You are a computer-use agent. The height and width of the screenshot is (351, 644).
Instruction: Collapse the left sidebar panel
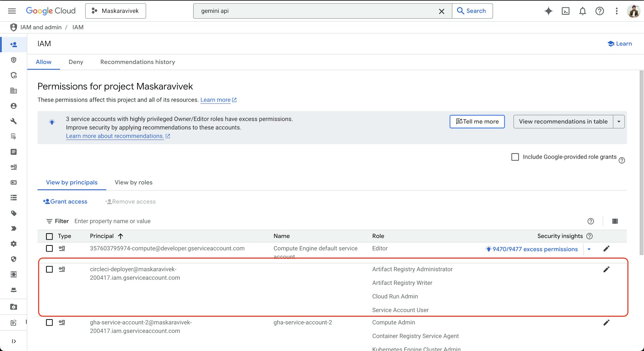pos(14,341)
